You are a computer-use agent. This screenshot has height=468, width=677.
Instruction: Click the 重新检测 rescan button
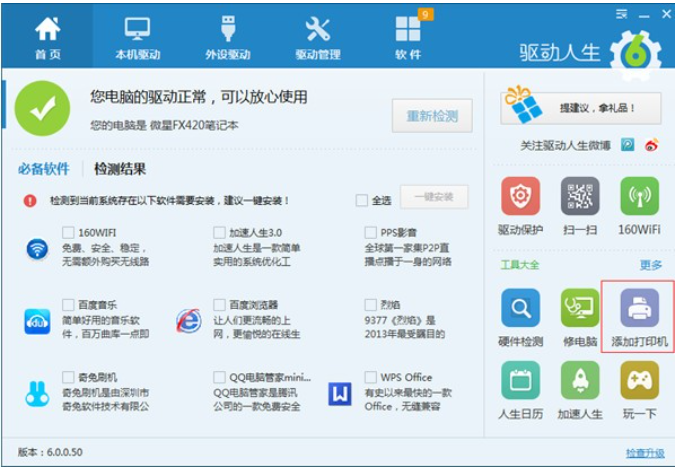(432, 116)
